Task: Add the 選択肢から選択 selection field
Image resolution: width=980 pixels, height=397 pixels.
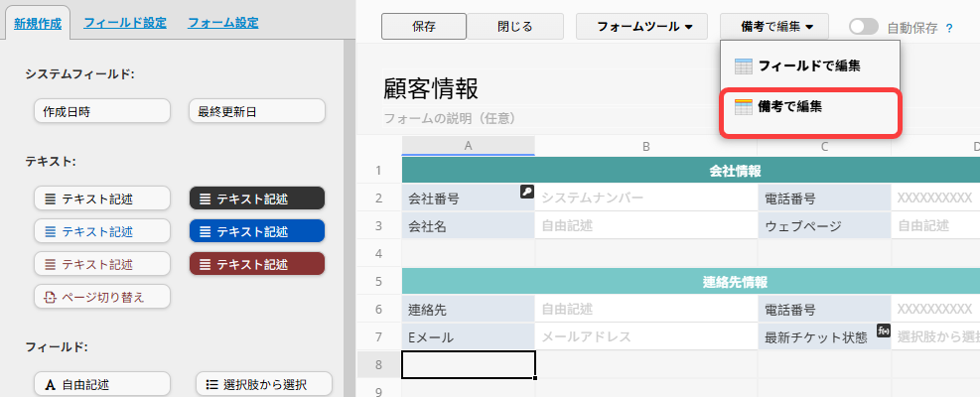Action: (263, 384)
